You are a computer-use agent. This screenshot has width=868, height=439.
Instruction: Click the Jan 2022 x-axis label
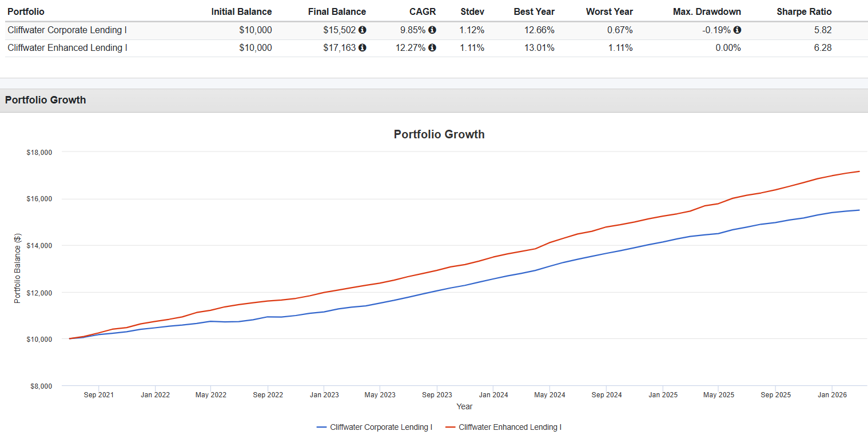point(155,395)
